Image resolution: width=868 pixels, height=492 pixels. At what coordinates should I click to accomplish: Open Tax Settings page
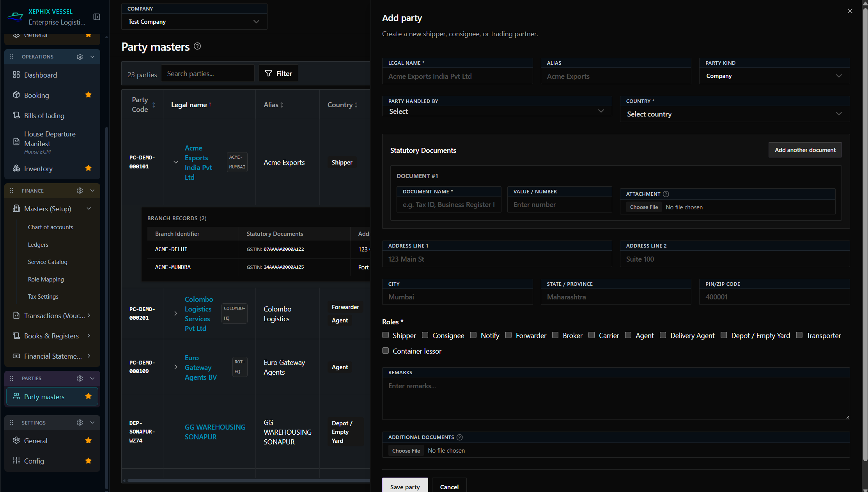[x=43, y=296]
